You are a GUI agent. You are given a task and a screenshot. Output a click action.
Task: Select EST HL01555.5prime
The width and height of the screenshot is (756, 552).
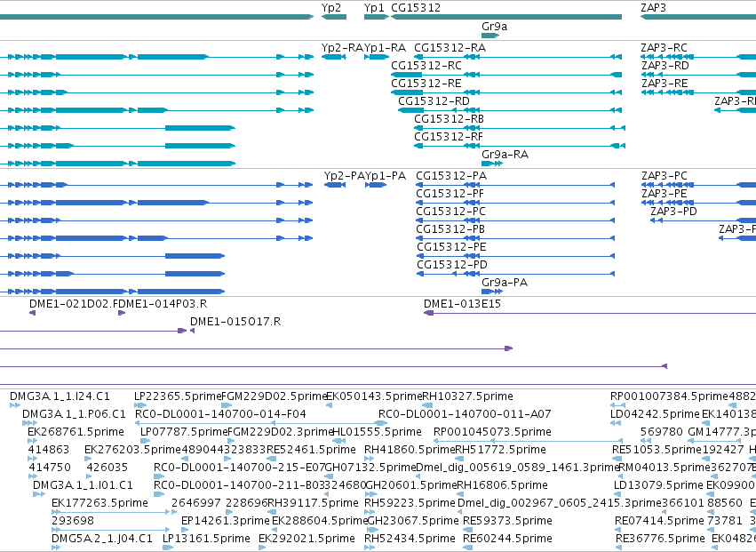[377, 432]
